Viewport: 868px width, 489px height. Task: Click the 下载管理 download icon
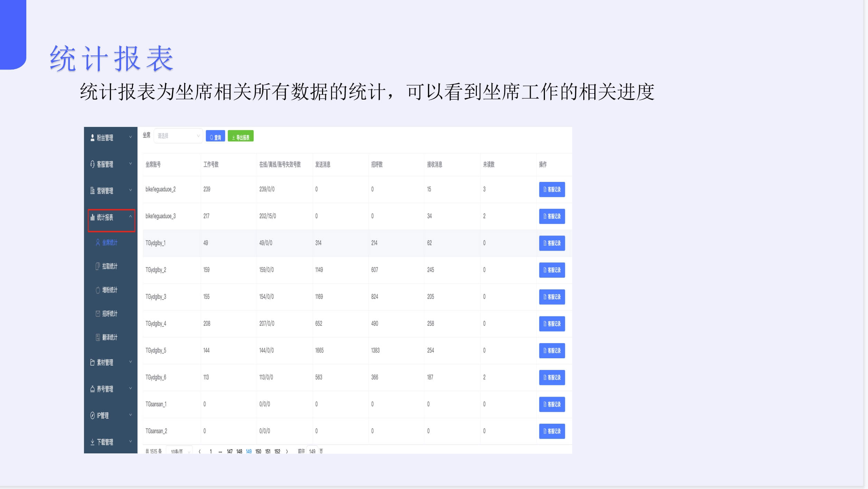coord(92,442)
